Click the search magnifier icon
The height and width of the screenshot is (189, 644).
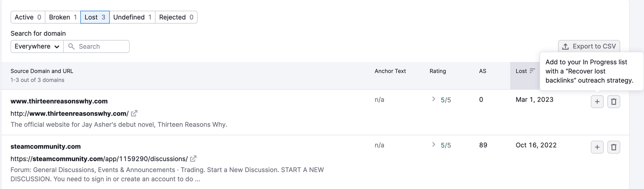click(72, 47)
